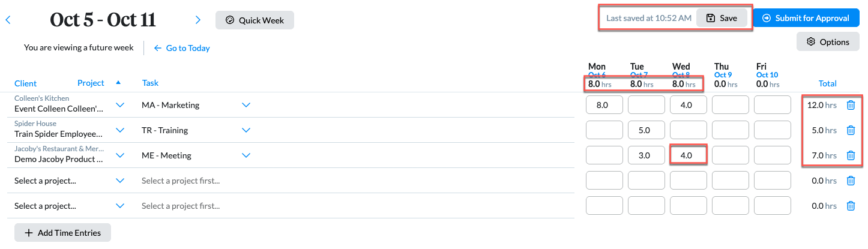
Task: Expand the Spider House project dropdown
Action: pyautogui.click(x=120, y=130)
